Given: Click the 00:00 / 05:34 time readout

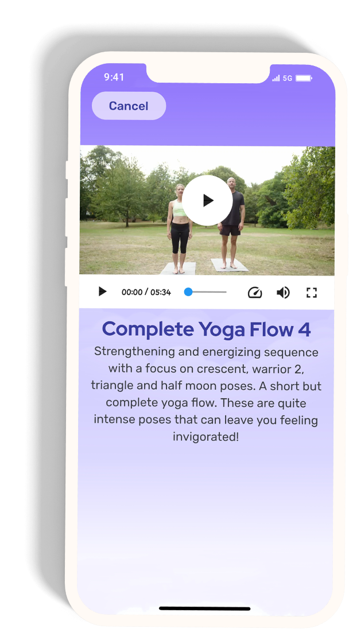Looking at the screenshot, I should click(146, 292).
